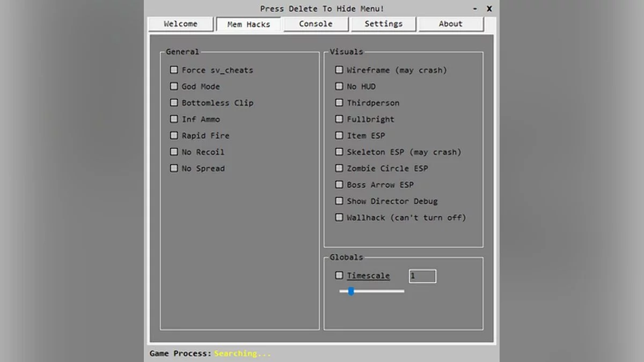Check Show Director Debug
Screen dimensions: 644x362
coord(339,201)
